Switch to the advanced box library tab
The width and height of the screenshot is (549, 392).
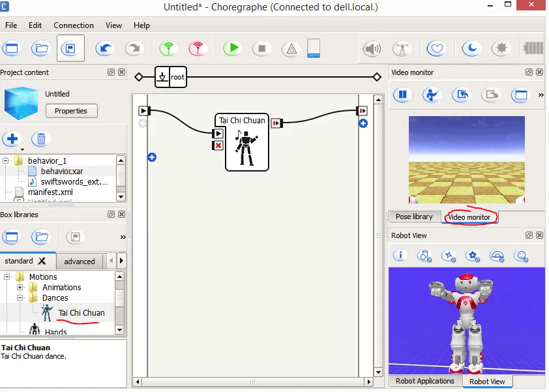tap(80, 262)
